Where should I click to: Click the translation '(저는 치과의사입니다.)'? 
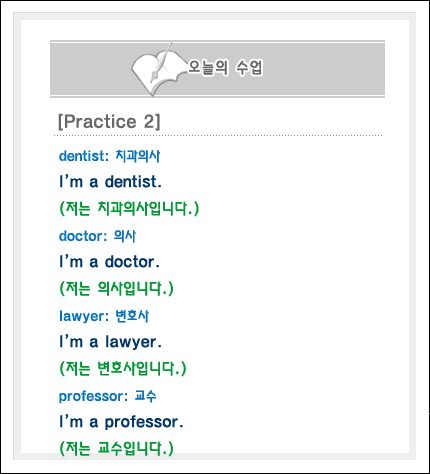pos(129,208)
